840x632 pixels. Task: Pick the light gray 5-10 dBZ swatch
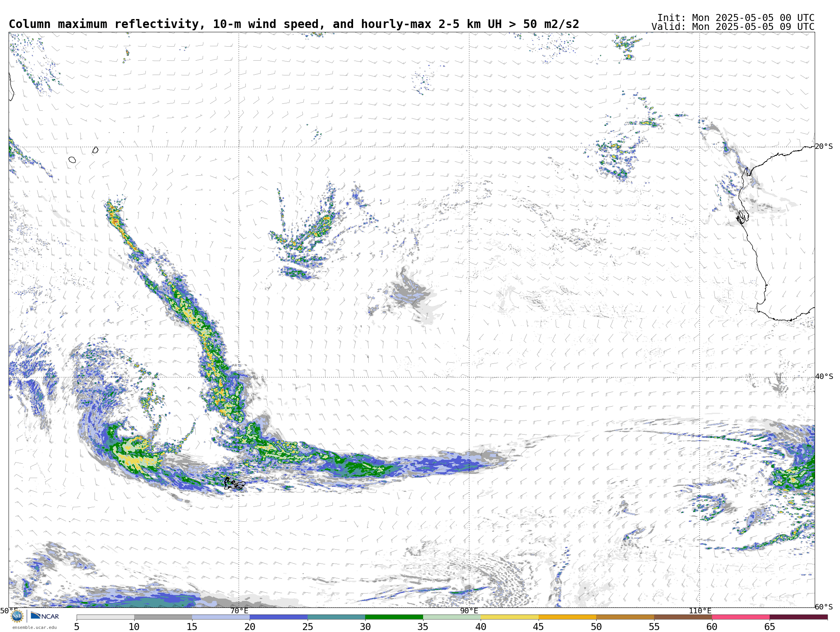tap(105, 617)
